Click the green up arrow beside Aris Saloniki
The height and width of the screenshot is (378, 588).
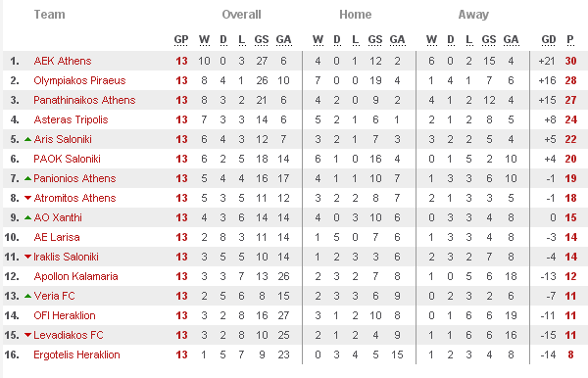27,139
